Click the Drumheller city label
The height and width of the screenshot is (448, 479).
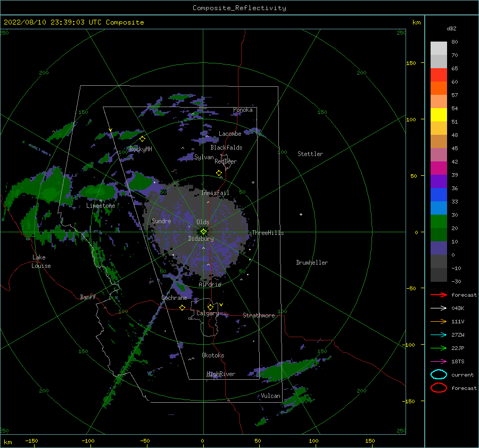coord(312,263)
